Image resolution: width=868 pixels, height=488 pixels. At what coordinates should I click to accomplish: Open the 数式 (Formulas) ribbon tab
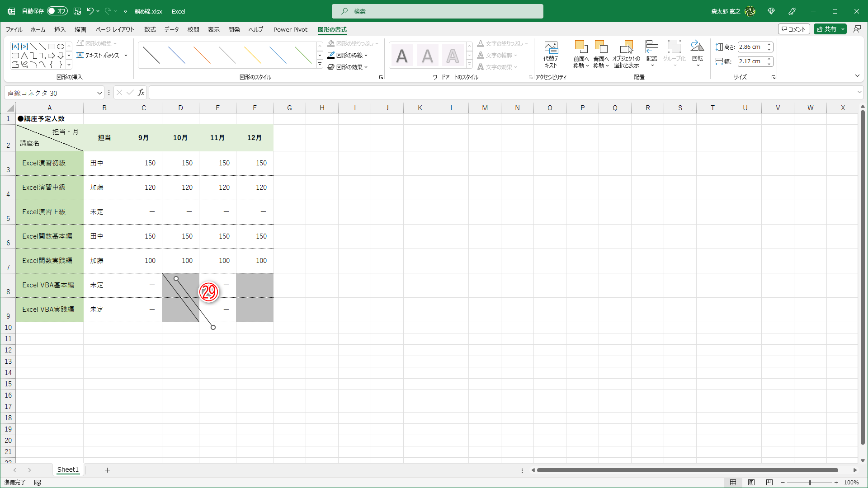point(150,29)
